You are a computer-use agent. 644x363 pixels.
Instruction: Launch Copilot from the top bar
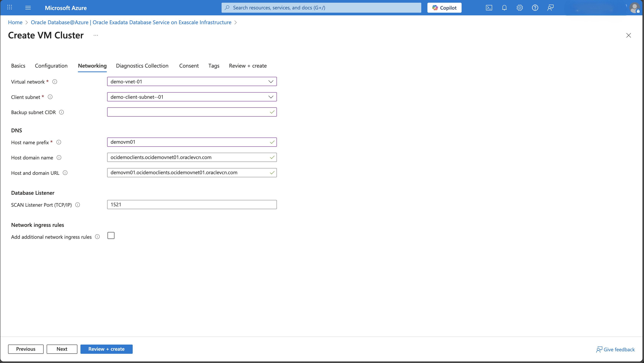click(444, 7)
